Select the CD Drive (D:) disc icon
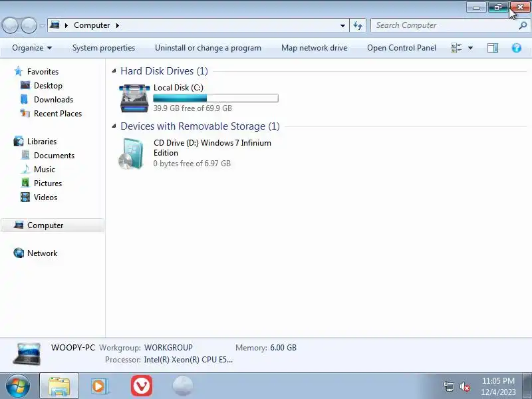This screenshot has height=399, width=532. click(132, 154)
